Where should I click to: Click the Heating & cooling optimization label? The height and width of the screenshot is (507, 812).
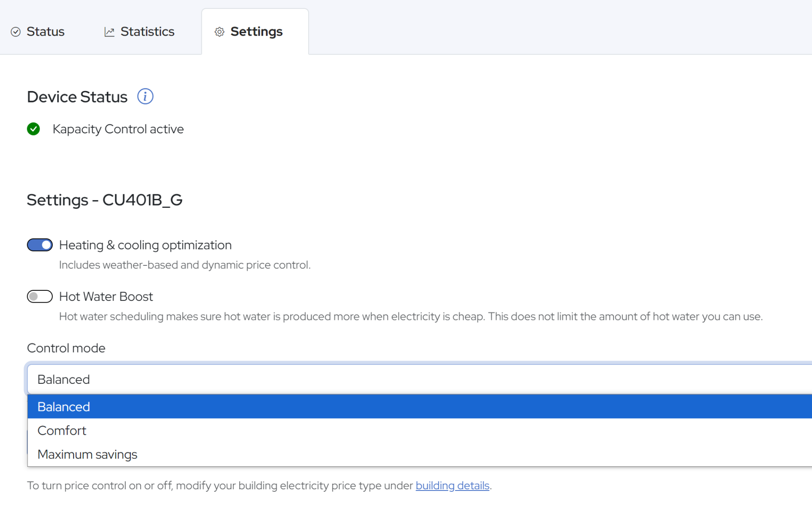click(145, 245)
